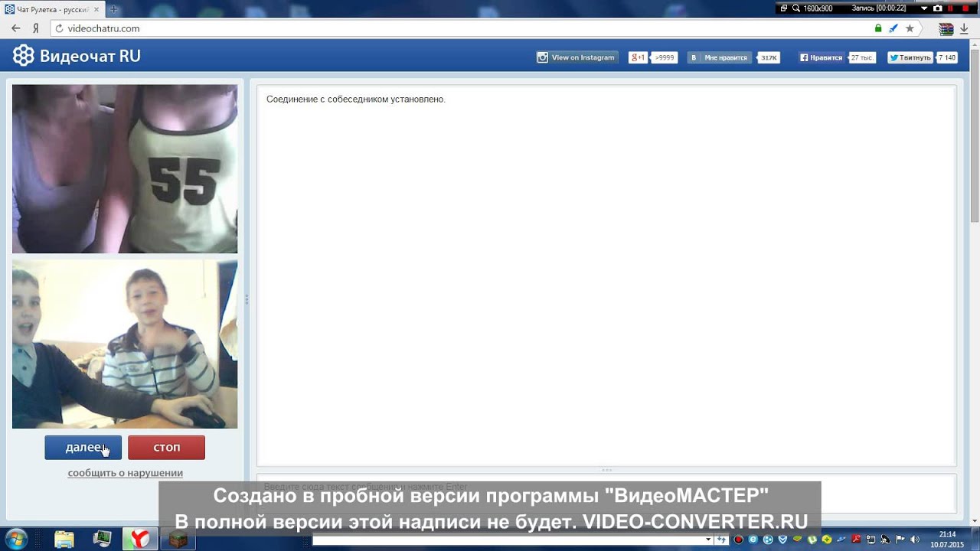980x551 pixels.
Task: Select the Чат Рулетка browser tab
Action: pyautogui.click(x=53, y=9)
